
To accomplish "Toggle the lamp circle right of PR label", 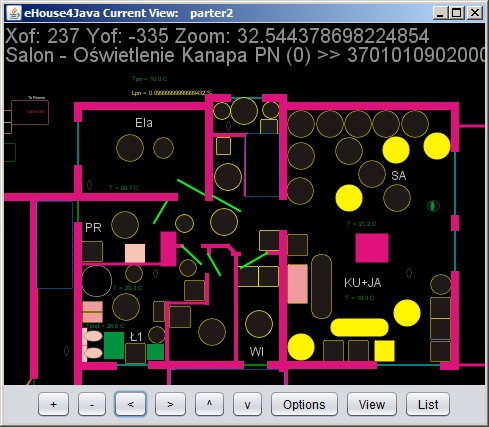I will (125, 225).
